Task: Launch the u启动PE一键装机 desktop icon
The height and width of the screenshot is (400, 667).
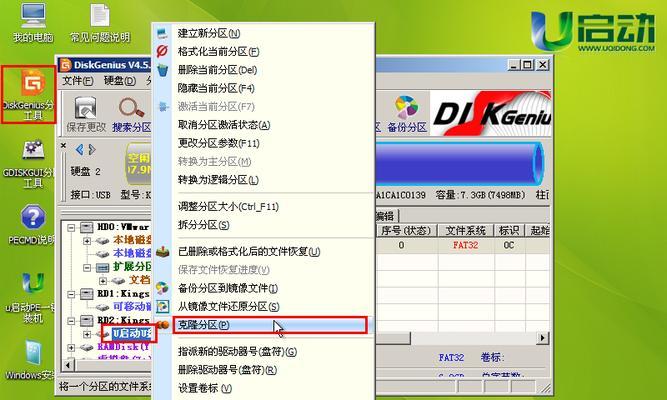Action: click(33, 297)
